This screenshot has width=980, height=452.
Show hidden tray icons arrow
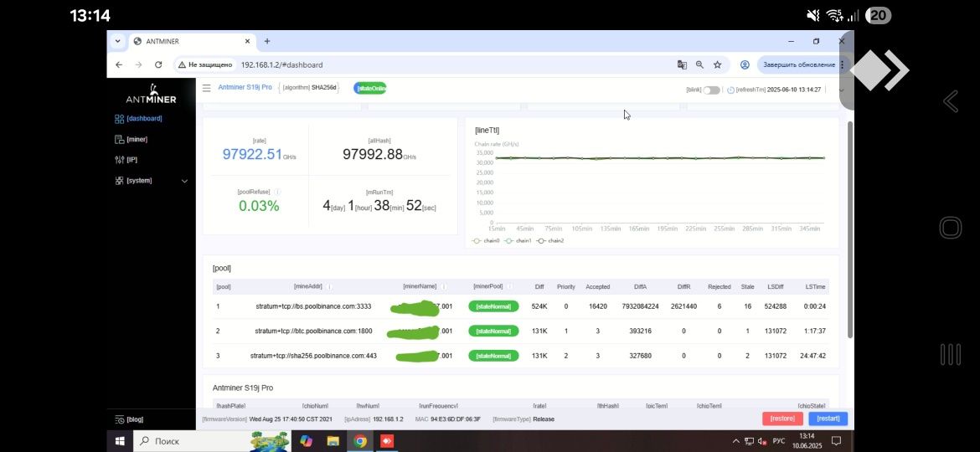pyautogui.click(x=736, y=441)
